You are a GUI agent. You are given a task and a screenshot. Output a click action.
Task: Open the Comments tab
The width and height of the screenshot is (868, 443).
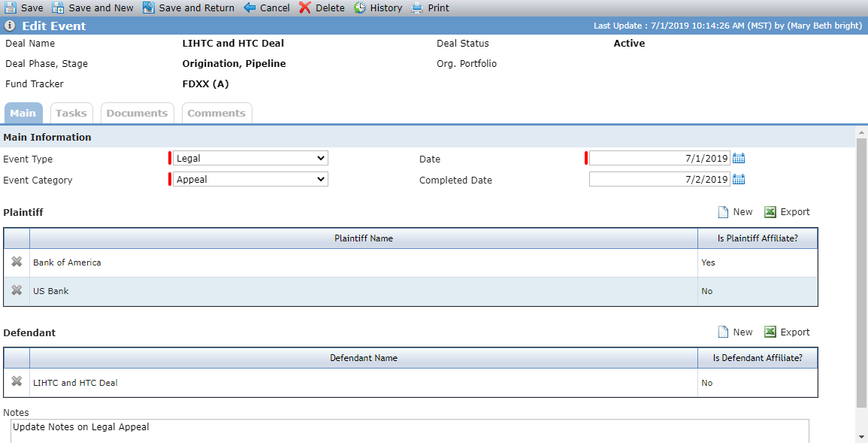(x=216, y=113)
